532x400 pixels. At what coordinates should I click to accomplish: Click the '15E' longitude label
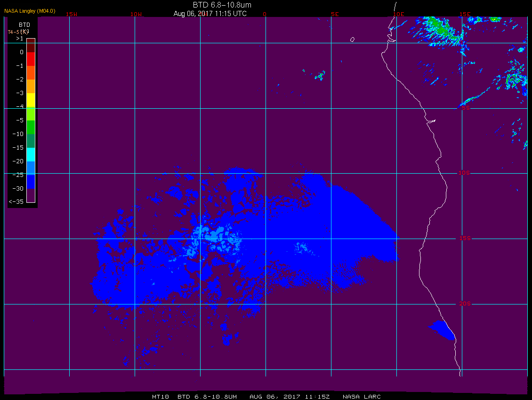tap(465, 14)
